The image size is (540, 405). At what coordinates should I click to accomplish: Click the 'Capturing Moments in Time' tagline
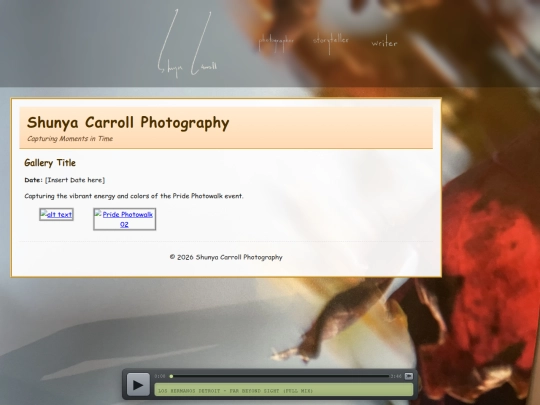tap(70, 138)
